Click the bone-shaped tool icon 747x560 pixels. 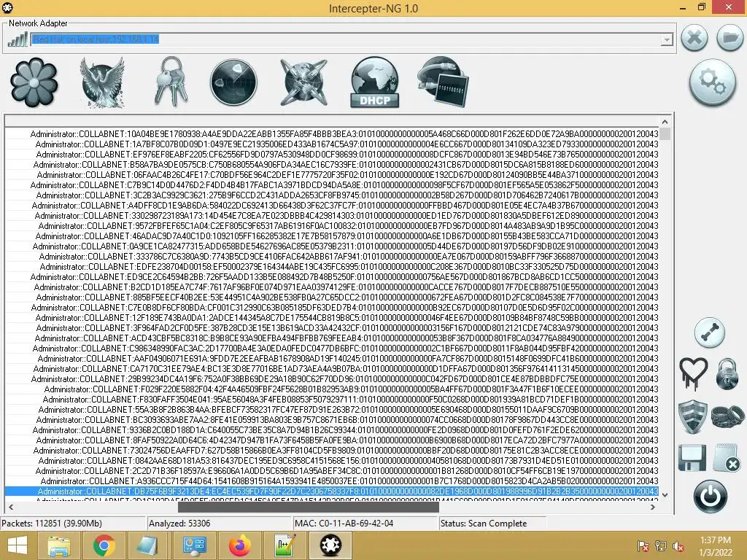pos(709,332)
